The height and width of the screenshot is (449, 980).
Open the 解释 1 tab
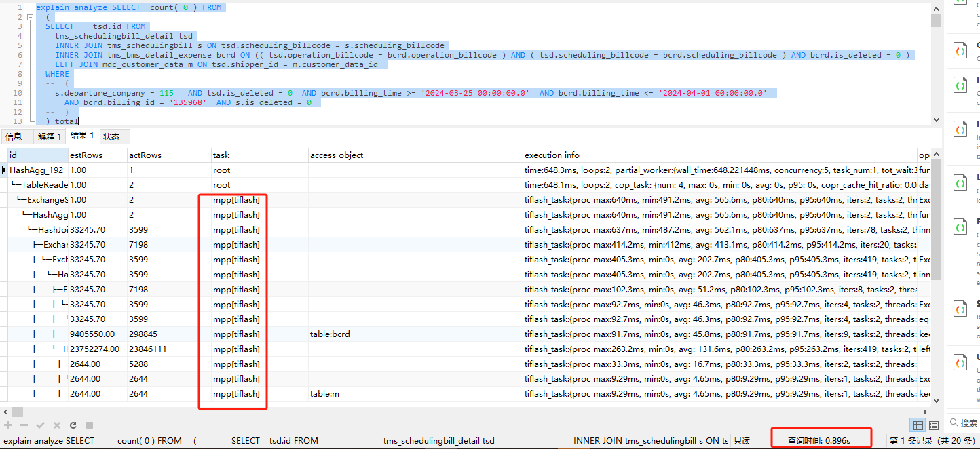click(x=50, y=136)
